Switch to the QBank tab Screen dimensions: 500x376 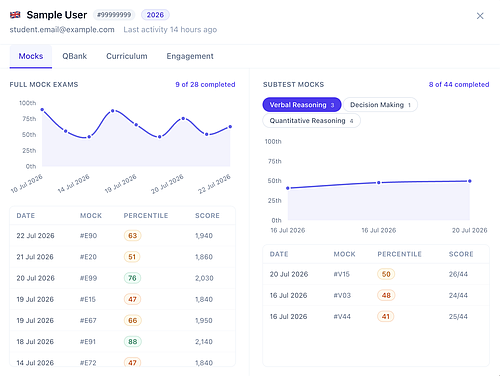coord(75,56)
